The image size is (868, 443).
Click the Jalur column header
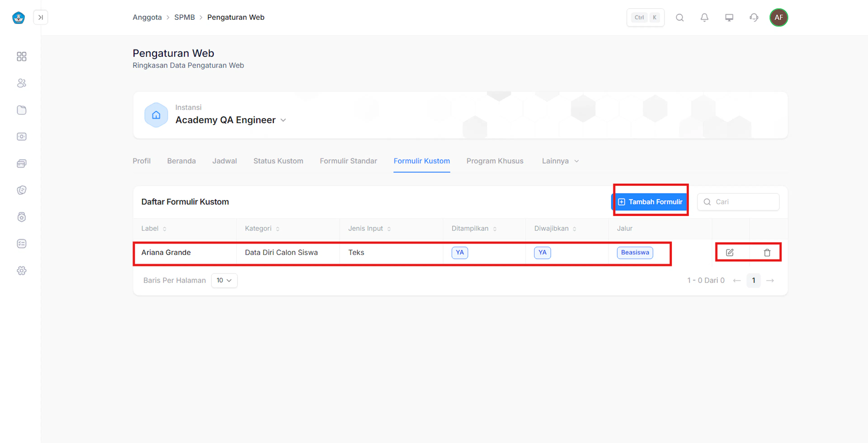(x=624, y=228)
